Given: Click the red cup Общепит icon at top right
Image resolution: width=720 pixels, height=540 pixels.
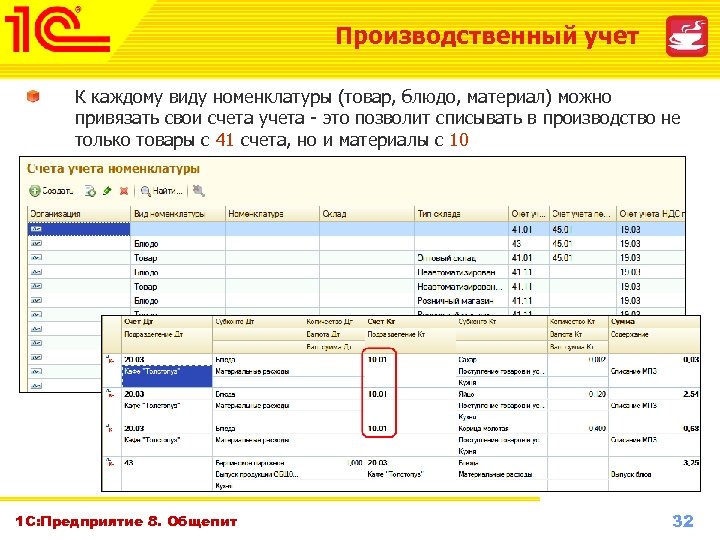Looking at the screenshot, I should (687, 36).
